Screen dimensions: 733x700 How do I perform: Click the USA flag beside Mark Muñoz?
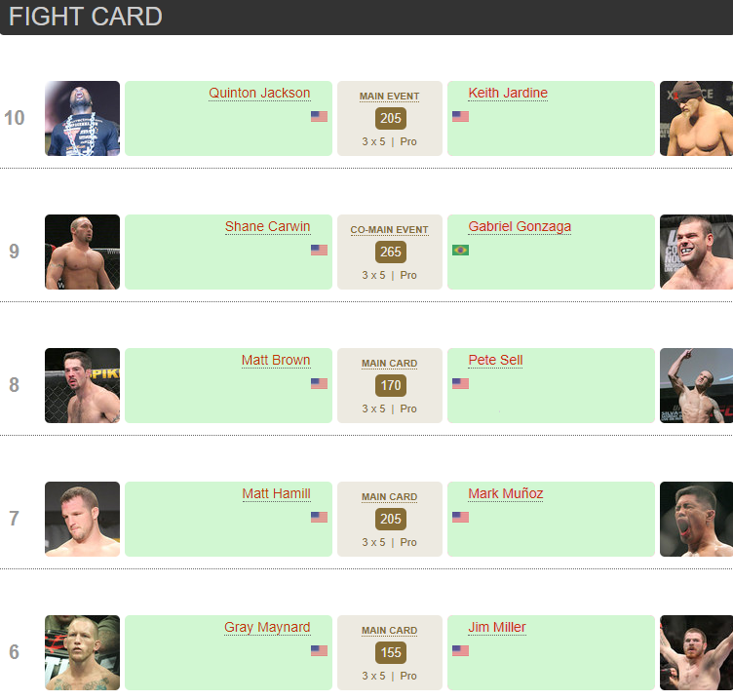coord(460,517)
